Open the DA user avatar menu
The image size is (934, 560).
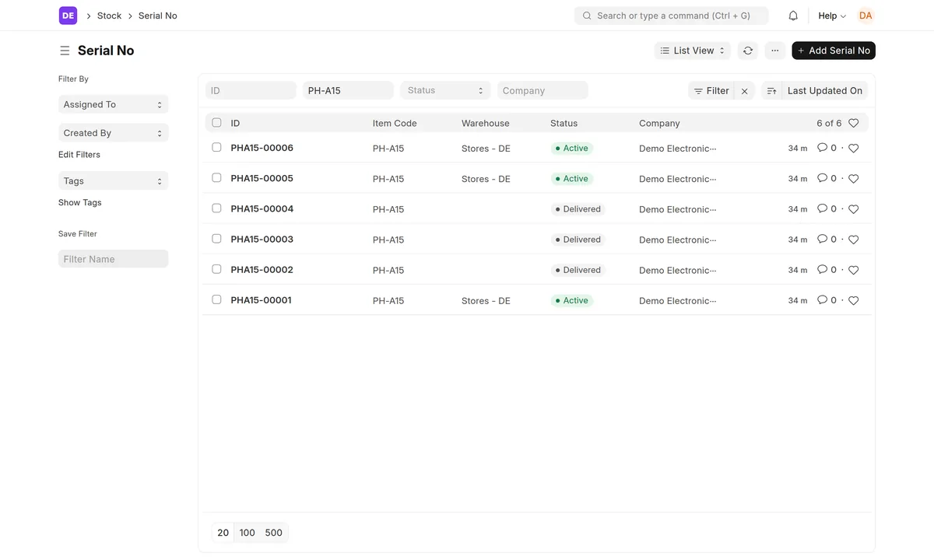click(x=866, y=16)
